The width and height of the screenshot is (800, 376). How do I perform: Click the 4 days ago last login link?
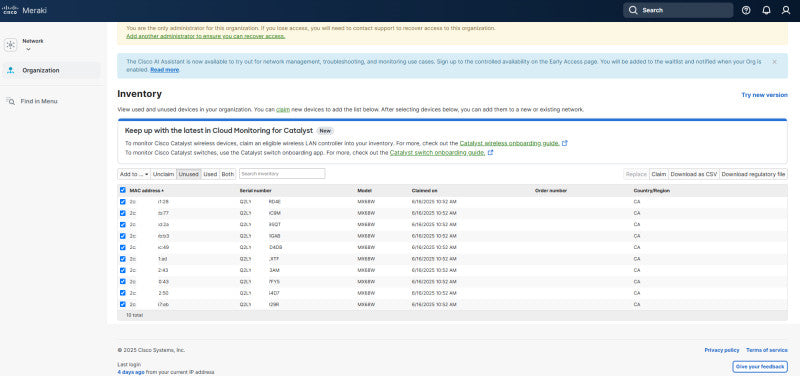[x=131, y=372]
